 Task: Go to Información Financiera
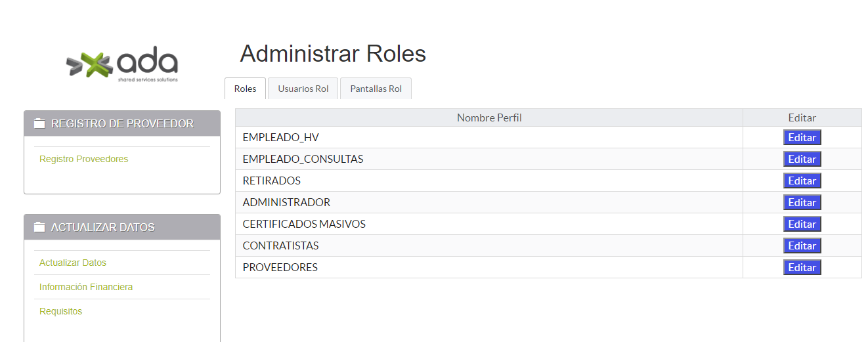(x=86, y=287)
